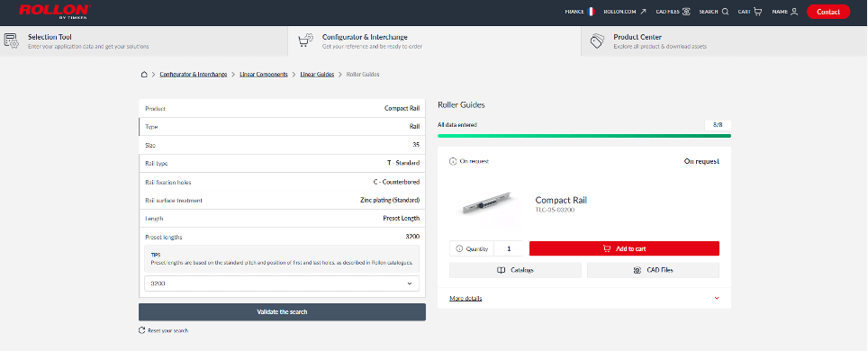
Task: Open the Catalogs button
Action: pyautogui.click(x=515, y=270)
